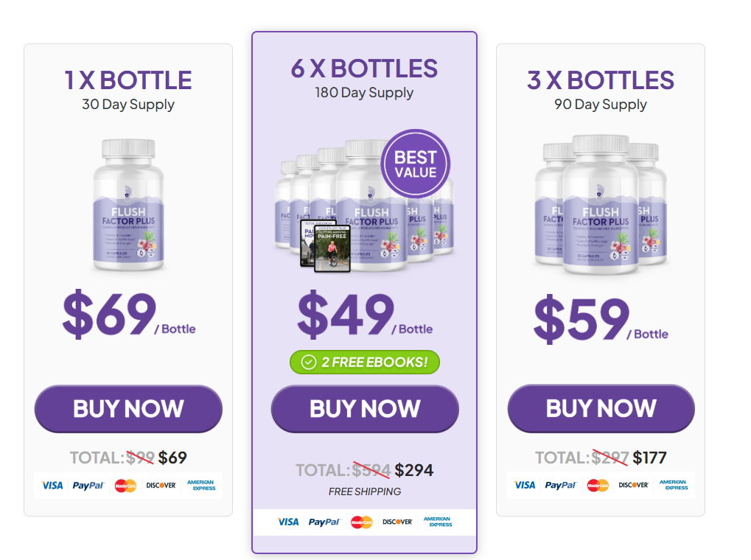Click the MasterCard icon under 3 X BOTTLES
Image resolution: width=751 pixels, height=560 pixels.
[x=598, y=485]
